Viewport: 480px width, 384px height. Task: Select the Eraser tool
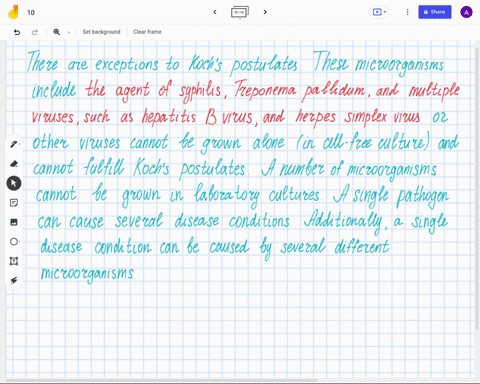point(14,164)
